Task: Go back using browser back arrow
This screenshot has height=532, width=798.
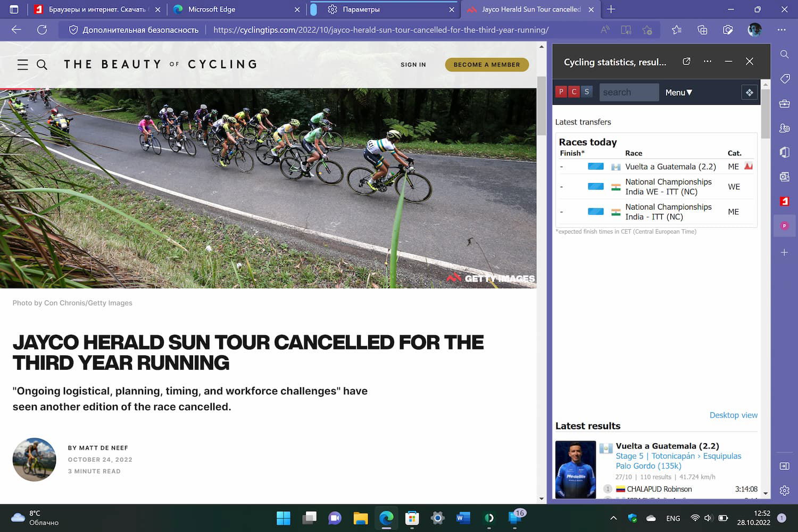Action: pyautogui.click(x=16, y=30)
